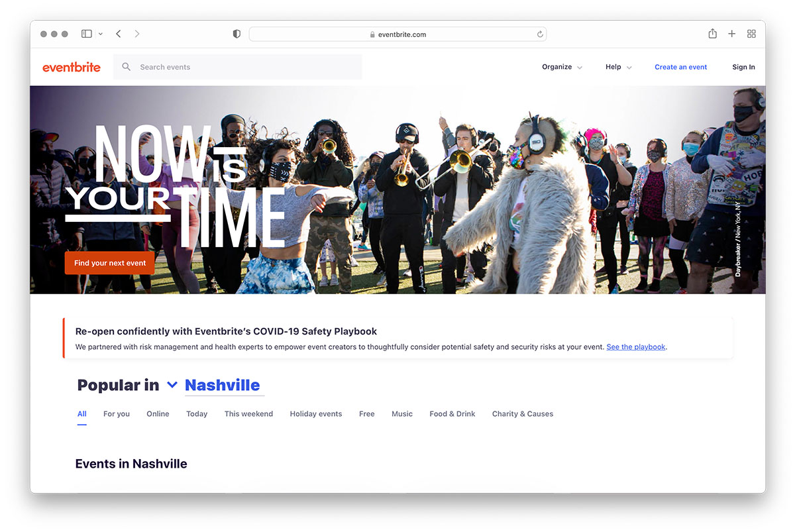Click Find your next event button
This screenshot has width=795, height=532.
pos(110,263)
